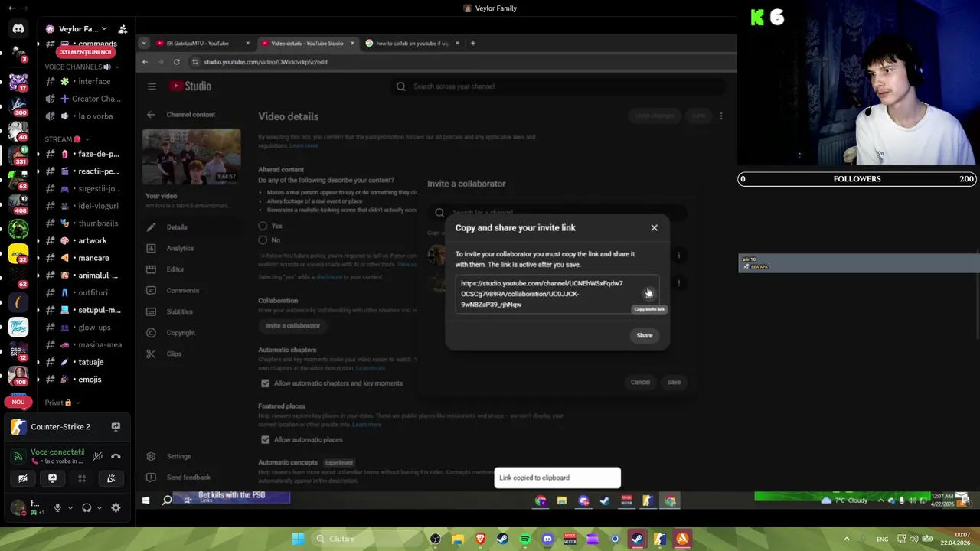Reload page in streamed browser
The width and height of the screenshot is (980, 551).
pos(176,62)
